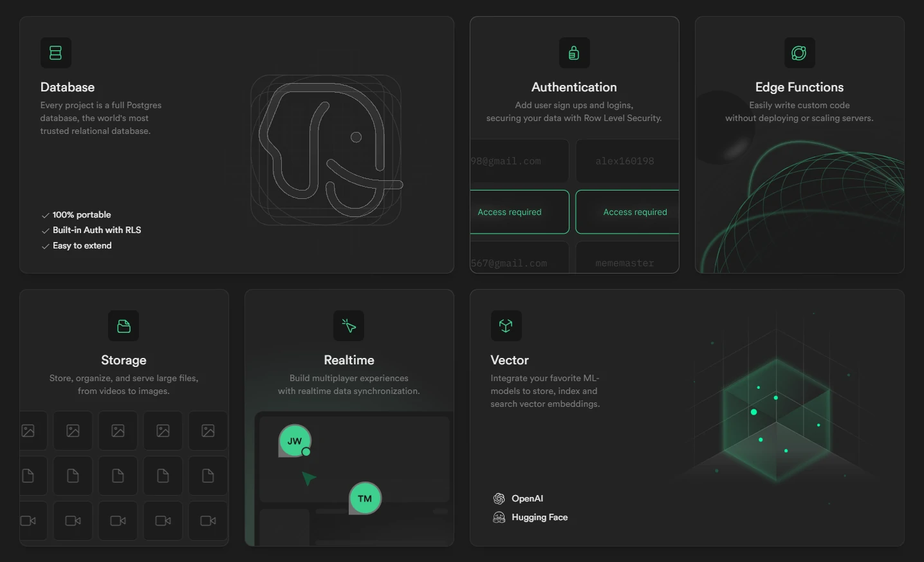Click the Edge Functions icon
This screenshot has height=562, width=924.
[x=799, y=53]
